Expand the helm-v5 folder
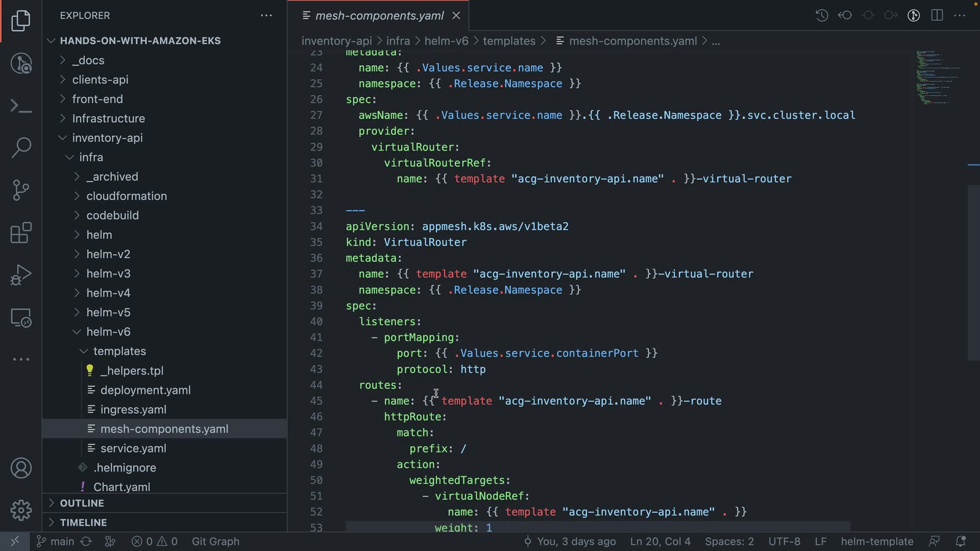 pyautogui.click(x=108, y=312)
